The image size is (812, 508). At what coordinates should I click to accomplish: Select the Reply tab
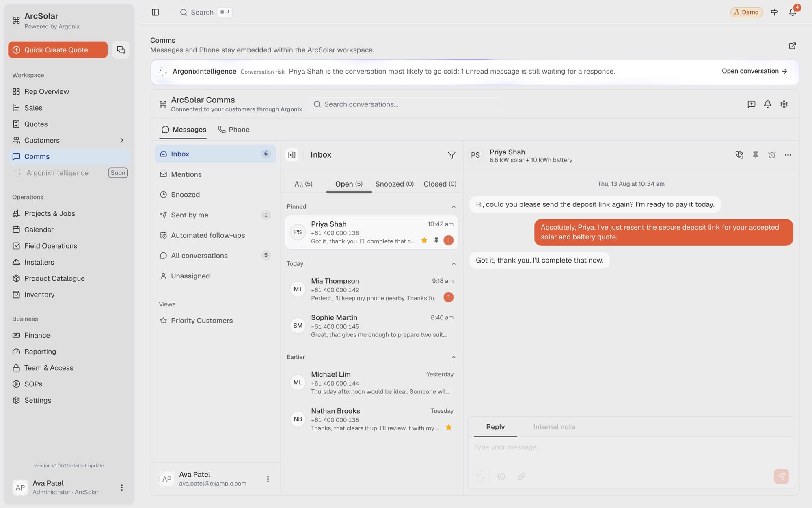click(x=495, y=427)
